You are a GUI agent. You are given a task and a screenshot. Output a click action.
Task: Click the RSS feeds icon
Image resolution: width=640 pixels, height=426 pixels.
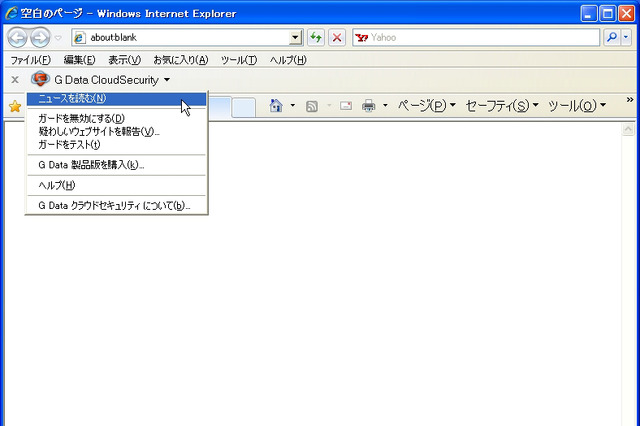click(x=312, y=106)
